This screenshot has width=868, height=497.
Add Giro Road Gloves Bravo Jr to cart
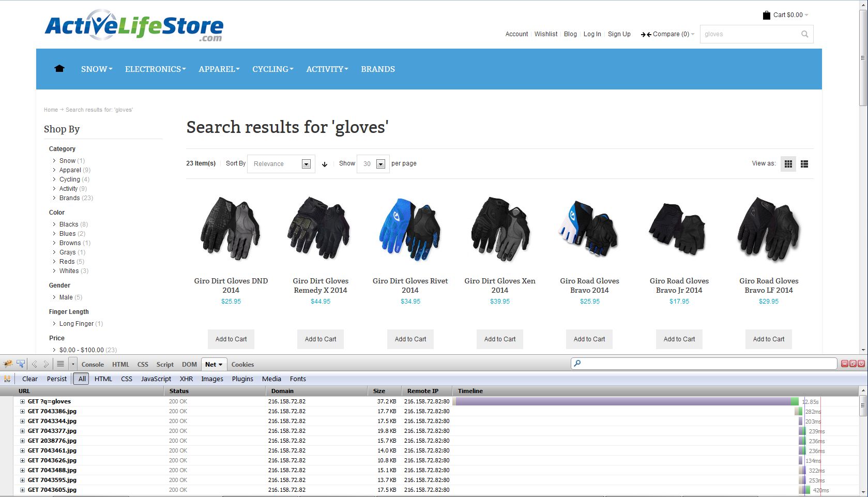tap(679, 339)
